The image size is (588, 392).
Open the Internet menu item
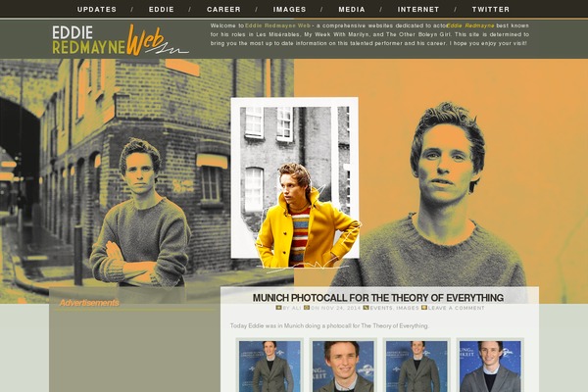click(x=418, y=10)
